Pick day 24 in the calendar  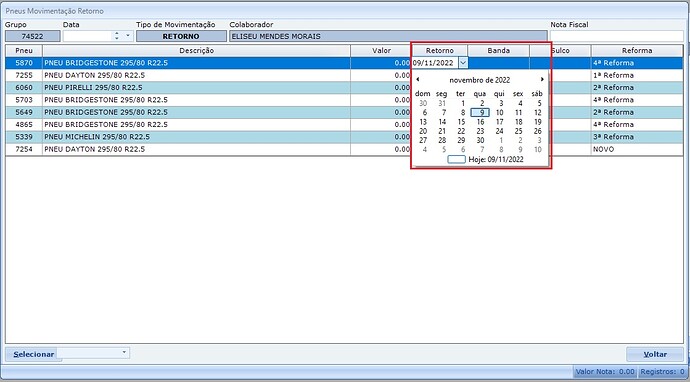click(499, 131)
